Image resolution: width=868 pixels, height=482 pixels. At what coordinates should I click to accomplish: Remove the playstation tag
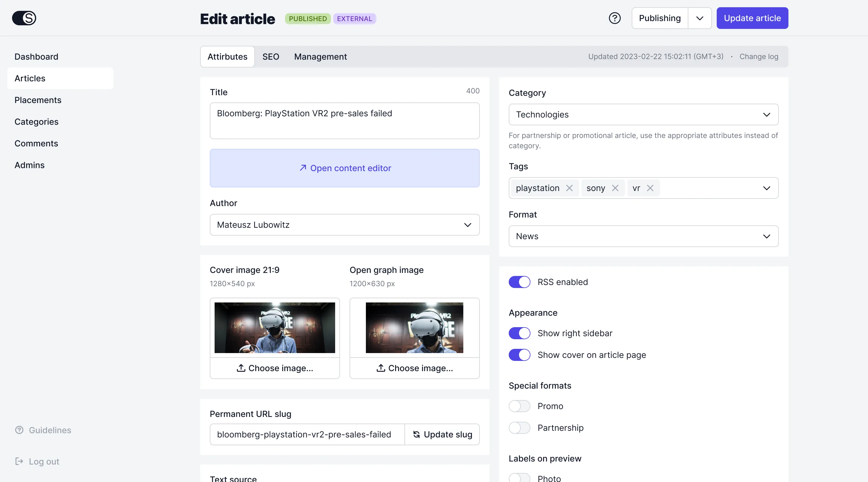click(x=569, y=188)
